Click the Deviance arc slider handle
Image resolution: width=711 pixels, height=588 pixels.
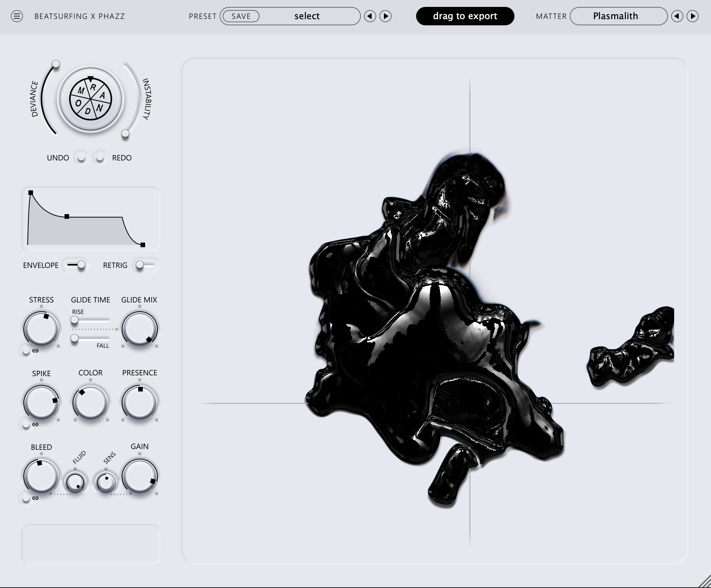point(56,64)
